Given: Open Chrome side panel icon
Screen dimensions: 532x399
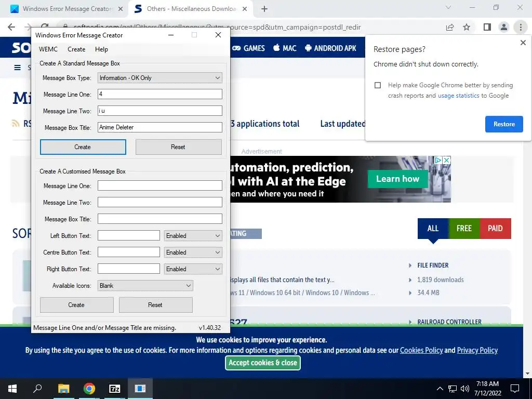Looking at the screenshot, I should pyautogui.click(x=487, y=27).
